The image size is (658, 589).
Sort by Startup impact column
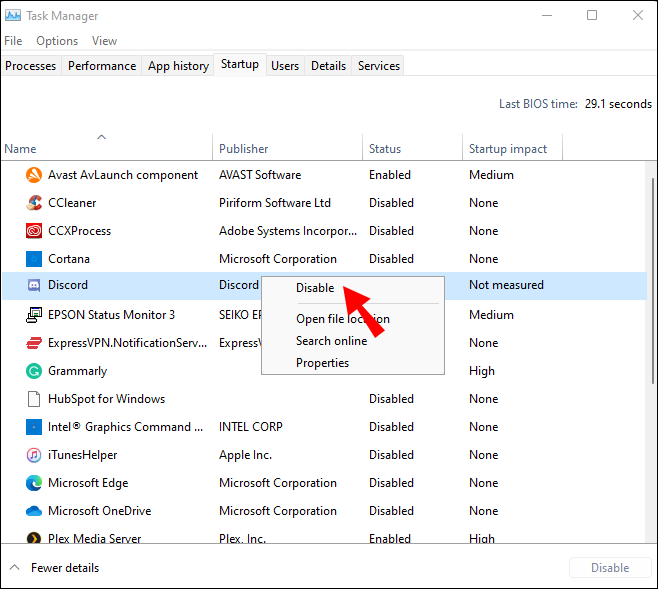coord(508,149)
